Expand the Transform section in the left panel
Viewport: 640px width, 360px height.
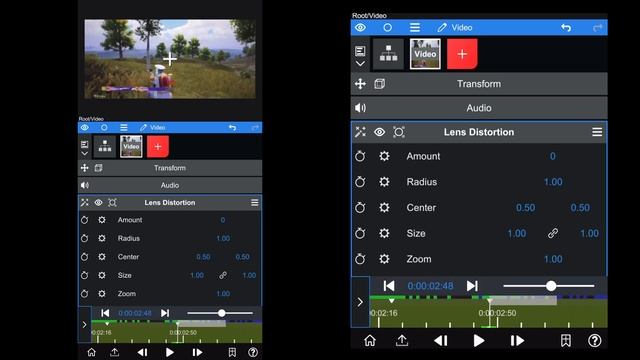click(170, 168)
